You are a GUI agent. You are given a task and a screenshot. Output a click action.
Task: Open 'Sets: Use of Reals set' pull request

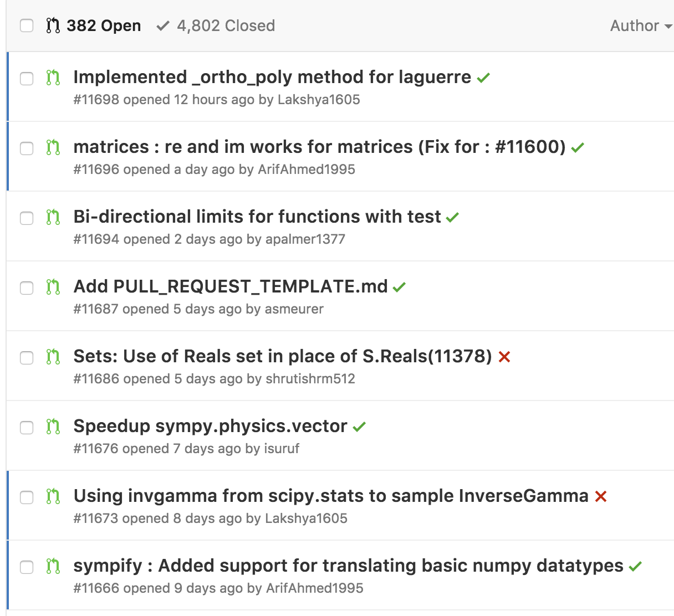point(283,356)
